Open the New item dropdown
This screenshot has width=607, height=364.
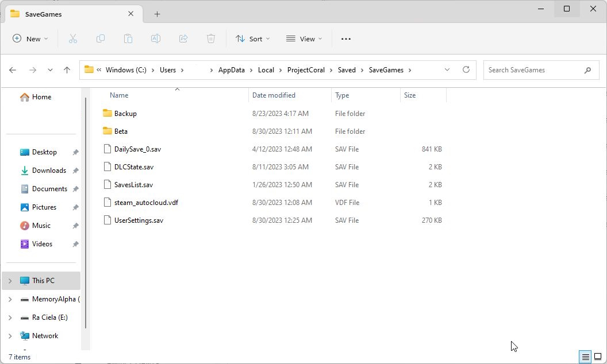point(30,38)
